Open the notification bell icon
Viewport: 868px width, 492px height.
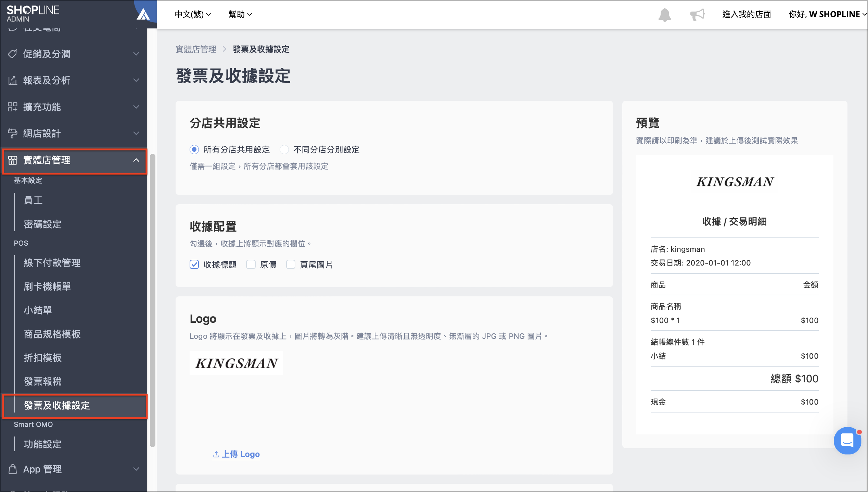664,14
